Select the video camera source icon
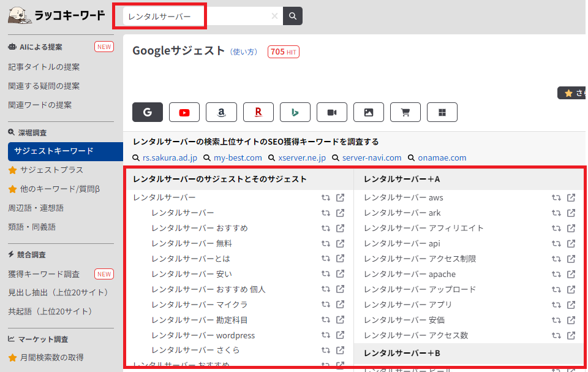Screen dimensions: 588x372 [332, 112]
